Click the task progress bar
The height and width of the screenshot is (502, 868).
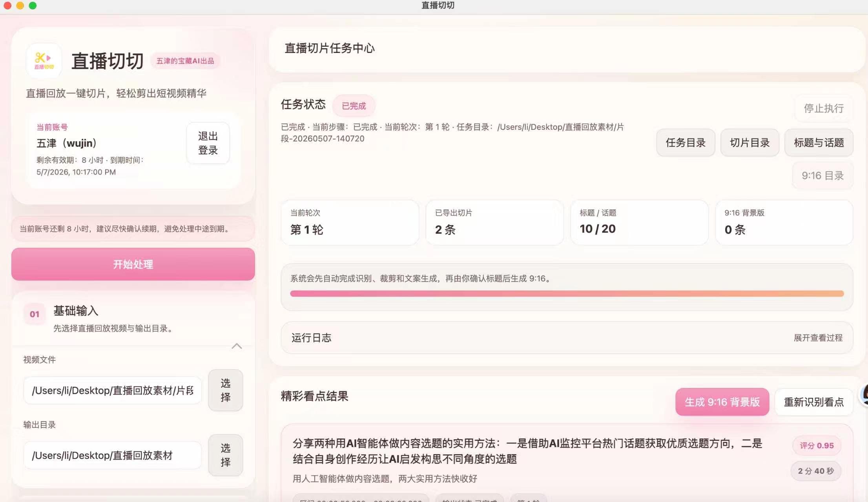pos(567,293)
